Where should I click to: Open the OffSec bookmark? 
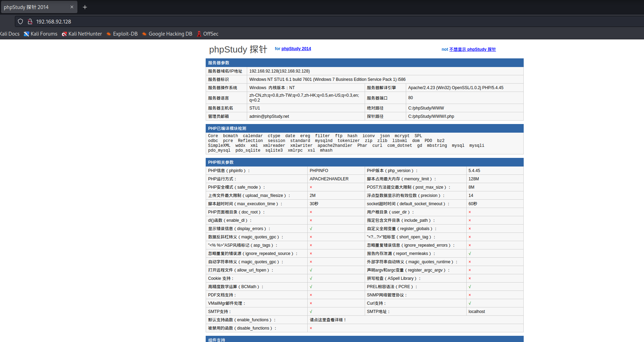click(x=207, y=34)
